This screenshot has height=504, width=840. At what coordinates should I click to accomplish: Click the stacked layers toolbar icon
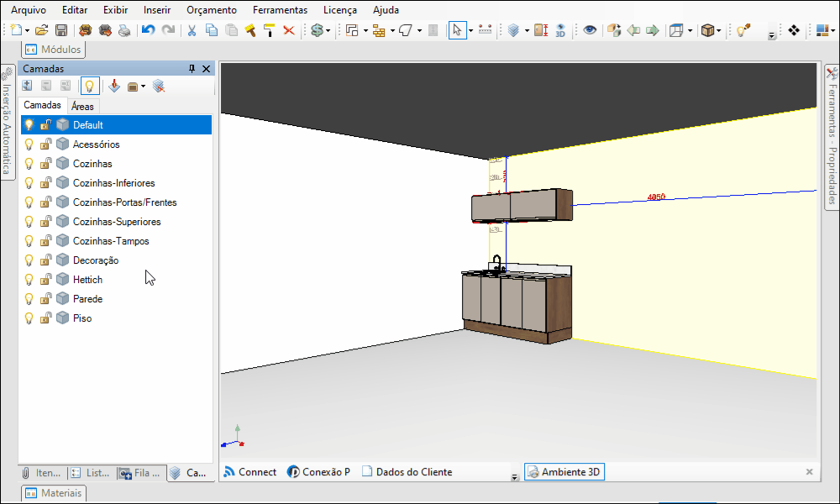tap(514, 30)
